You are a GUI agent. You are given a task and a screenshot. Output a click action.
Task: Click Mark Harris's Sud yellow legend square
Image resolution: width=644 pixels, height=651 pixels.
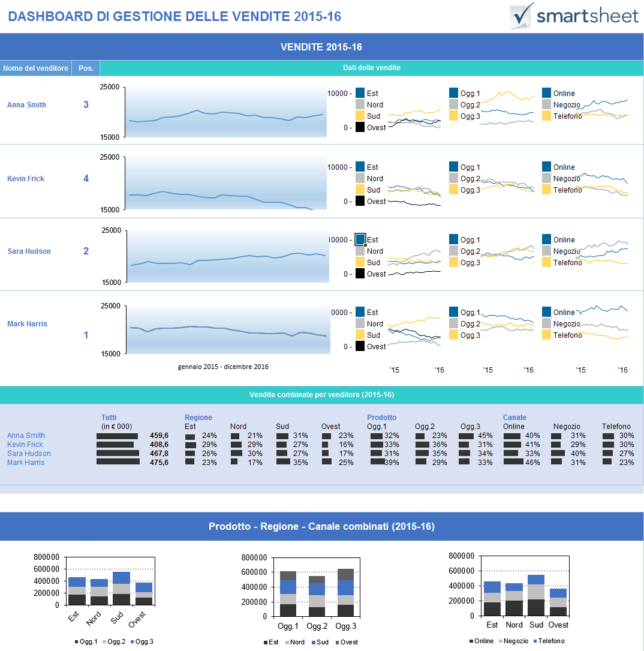coord(360,335)
